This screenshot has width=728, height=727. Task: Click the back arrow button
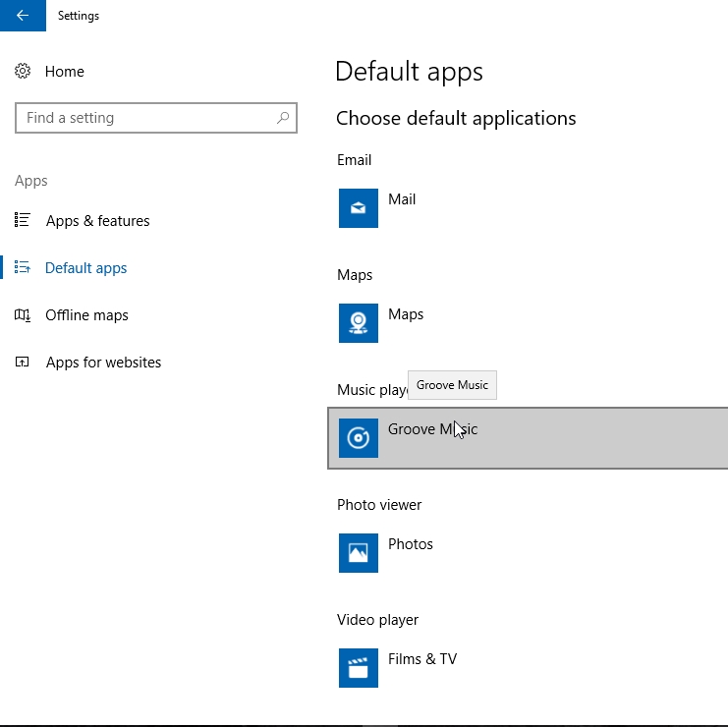point(23,16)
